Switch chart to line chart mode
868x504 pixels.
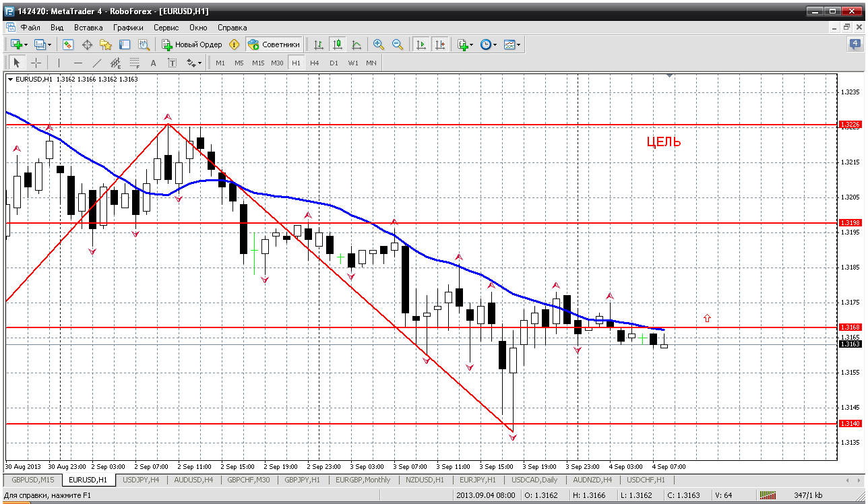tap(356, 44)
